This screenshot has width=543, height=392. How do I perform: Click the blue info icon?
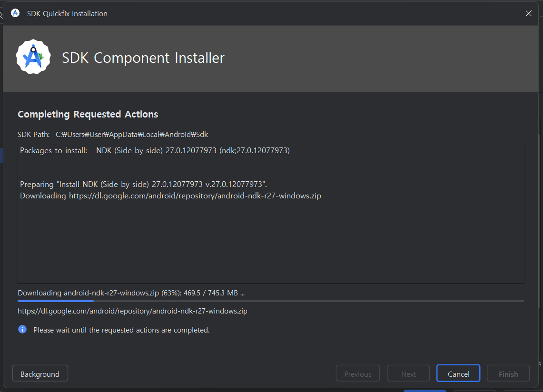pos(22,329)
